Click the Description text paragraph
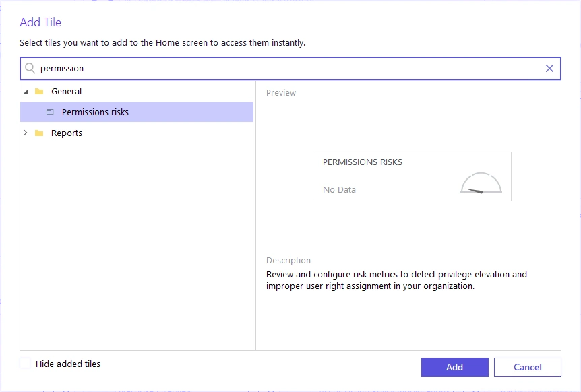The width and height of the screenshot is (581, 392). (x=396, y=280)
